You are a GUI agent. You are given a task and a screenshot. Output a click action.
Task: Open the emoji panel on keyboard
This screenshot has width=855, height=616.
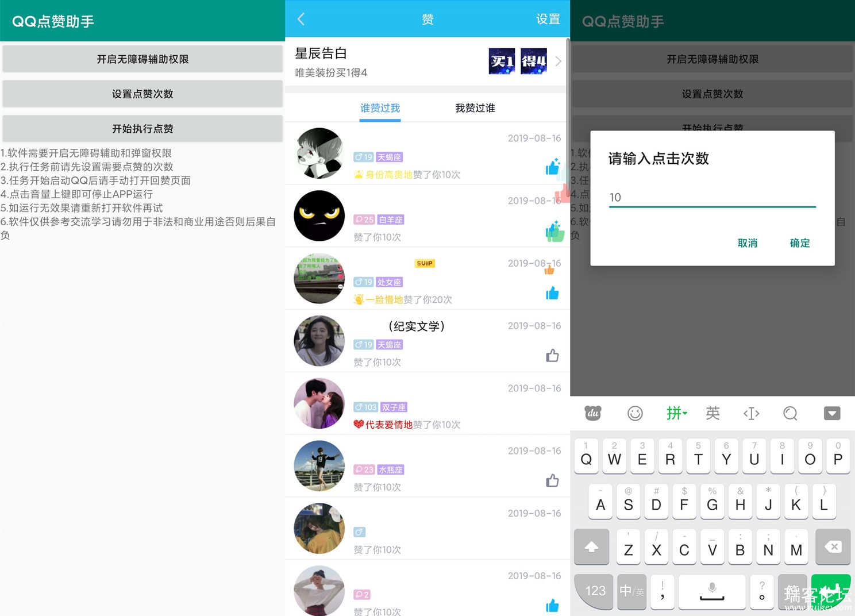pos(635,413)
